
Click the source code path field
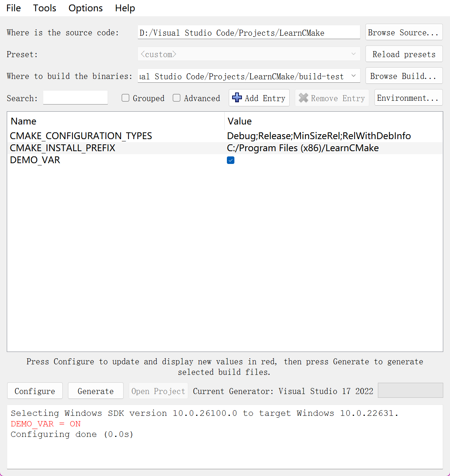[248, 33]
